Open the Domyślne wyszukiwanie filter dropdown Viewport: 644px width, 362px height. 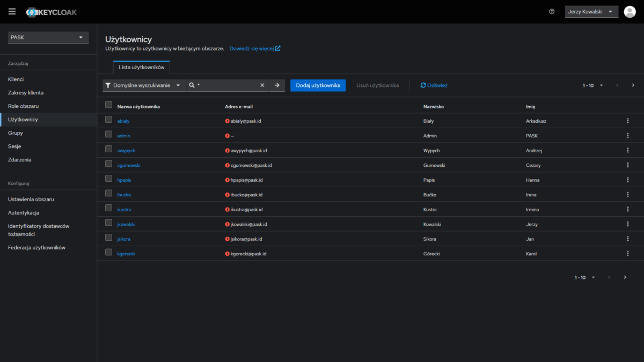coord(143,85)
